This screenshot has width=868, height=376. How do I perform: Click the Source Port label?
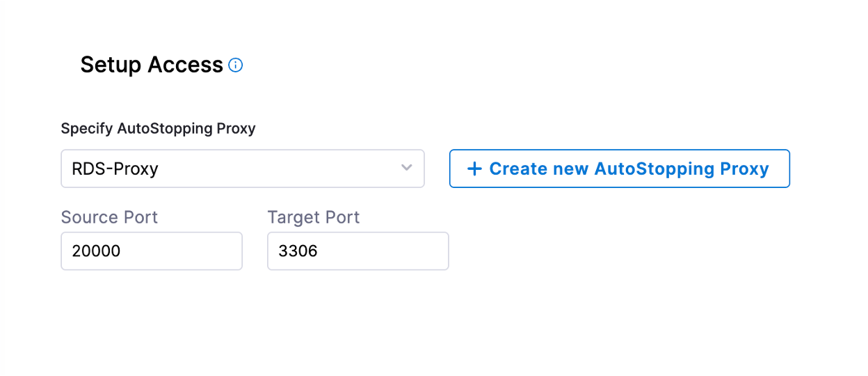click(109, 217)
